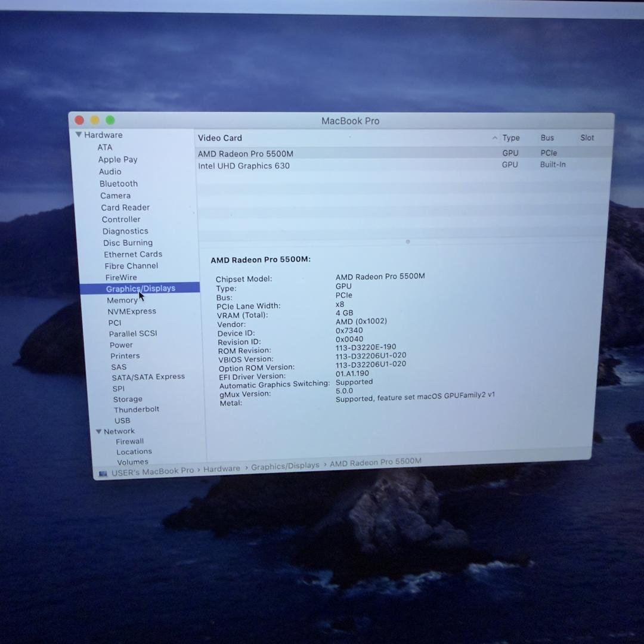Click the Bus column header
The width and height of the screenshot is (644, 644).
[547, 138]
